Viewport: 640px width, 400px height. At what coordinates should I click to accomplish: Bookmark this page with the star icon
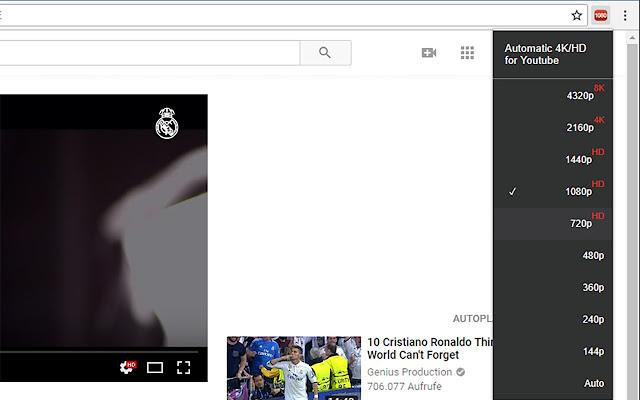pyautogui.click(x=576, y=16)
